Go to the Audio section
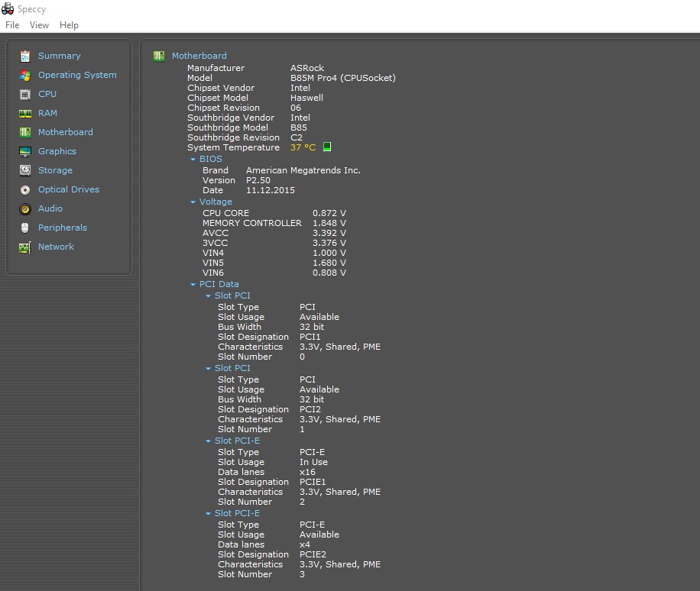 pyautogui.click(x=50, y=208)
